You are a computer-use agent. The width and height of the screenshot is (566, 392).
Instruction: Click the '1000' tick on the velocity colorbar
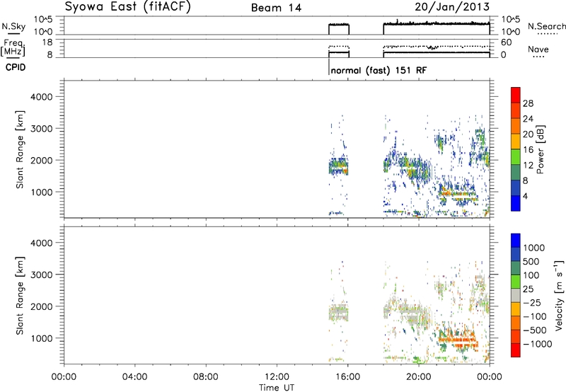pos(534,248)
